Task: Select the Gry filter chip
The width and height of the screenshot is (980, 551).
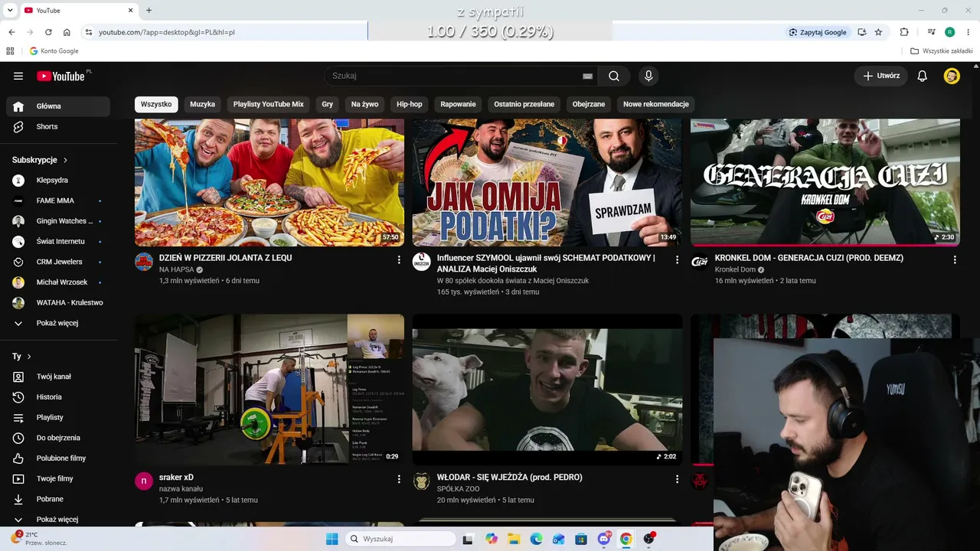Action: (x=328, y=104)
